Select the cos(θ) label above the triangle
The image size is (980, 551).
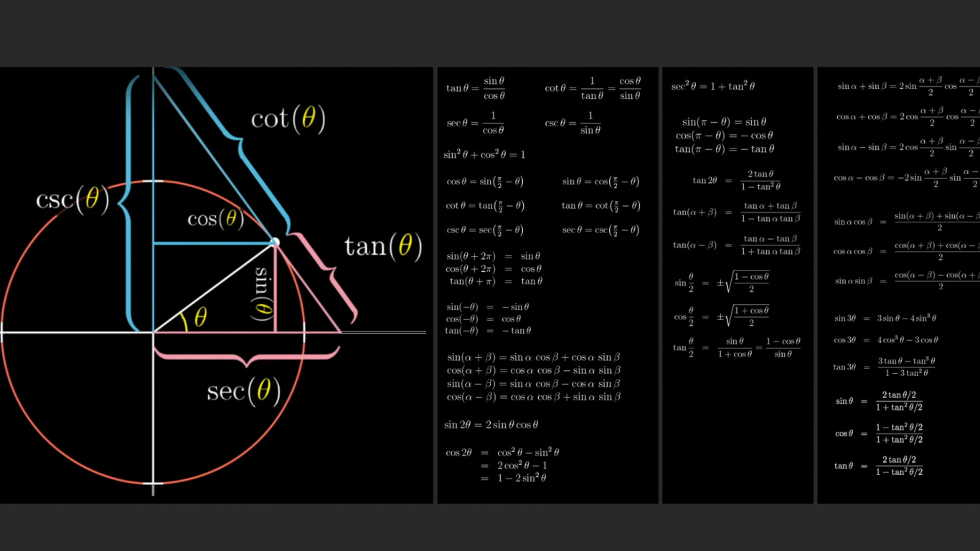click(216, 219)
